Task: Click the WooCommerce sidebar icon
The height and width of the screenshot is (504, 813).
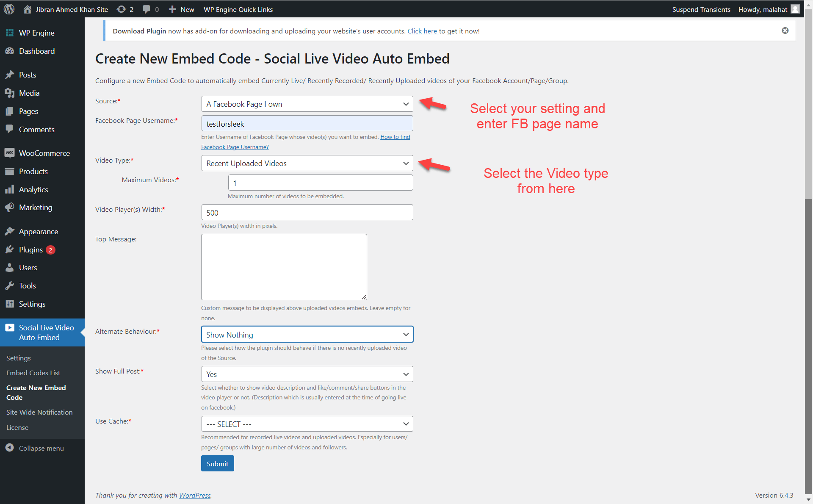Action: (x=9, y=153)
